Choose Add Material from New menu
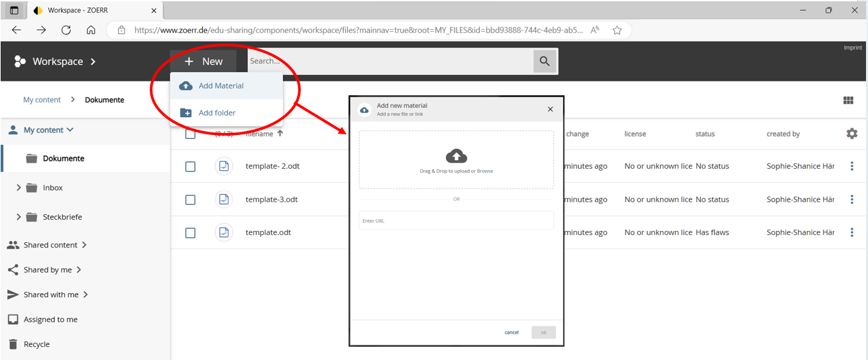This screenshot has width=868, height=360. pos(221,86)
